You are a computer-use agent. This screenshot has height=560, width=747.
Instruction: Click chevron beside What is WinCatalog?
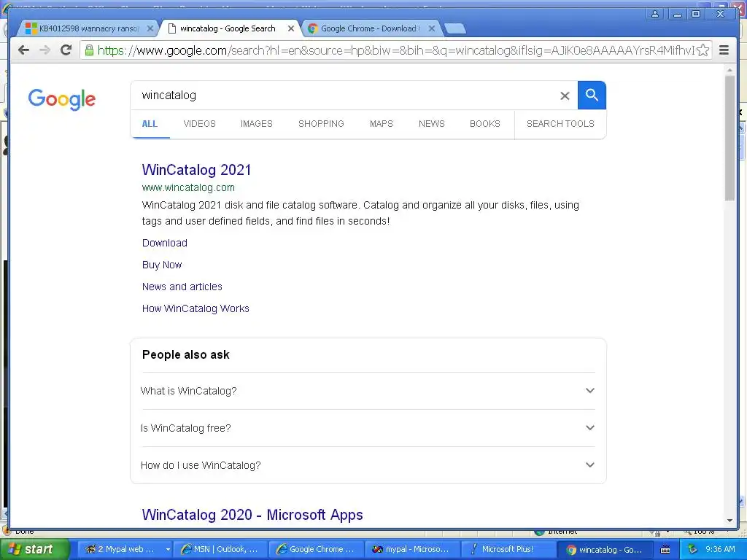point(589,391)
